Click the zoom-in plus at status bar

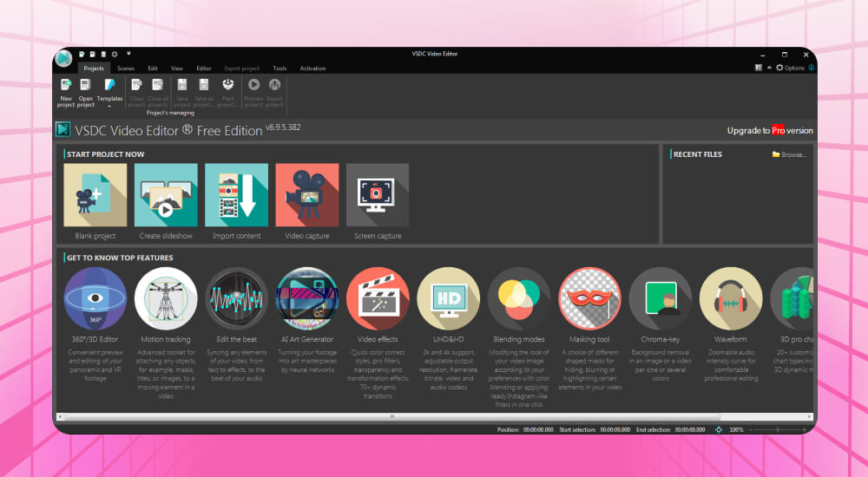pos(805,429)
